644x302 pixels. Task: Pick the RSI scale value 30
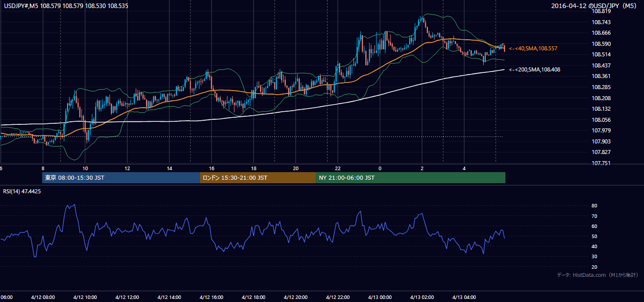coord(595,257)
